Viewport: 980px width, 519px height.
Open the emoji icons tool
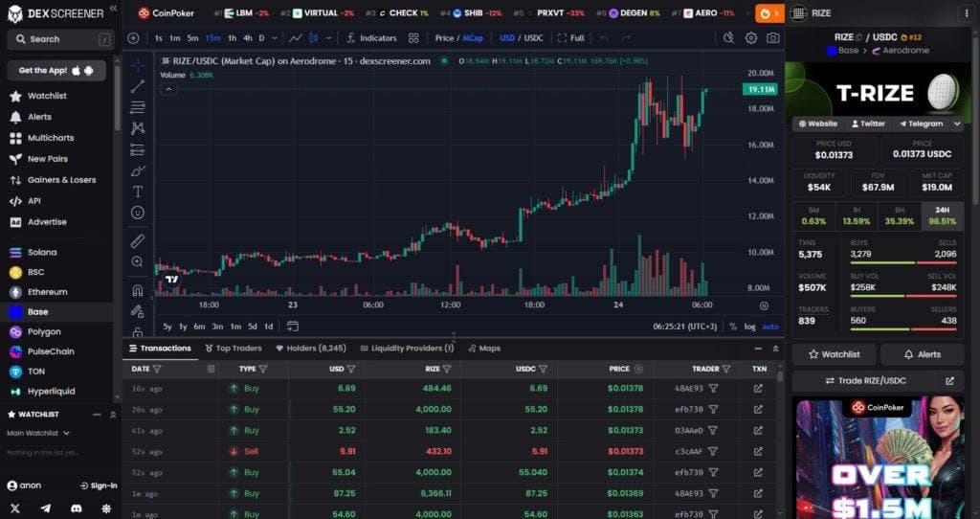pos(138,213)
